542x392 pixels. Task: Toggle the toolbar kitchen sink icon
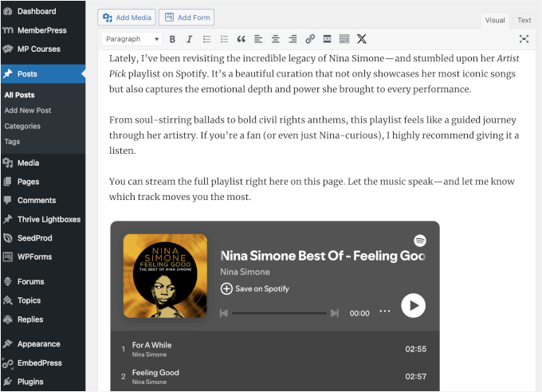click(x=344, y=39)
